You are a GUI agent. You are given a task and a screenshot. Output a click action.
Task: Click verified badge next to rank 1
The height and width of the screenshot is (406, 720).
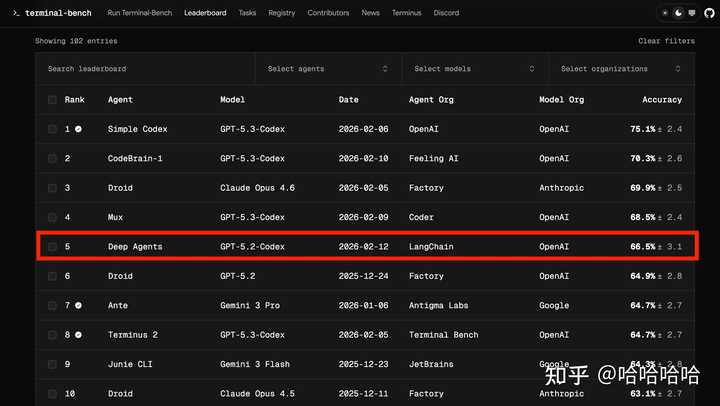pyautogui.click(x=79, y=129)
